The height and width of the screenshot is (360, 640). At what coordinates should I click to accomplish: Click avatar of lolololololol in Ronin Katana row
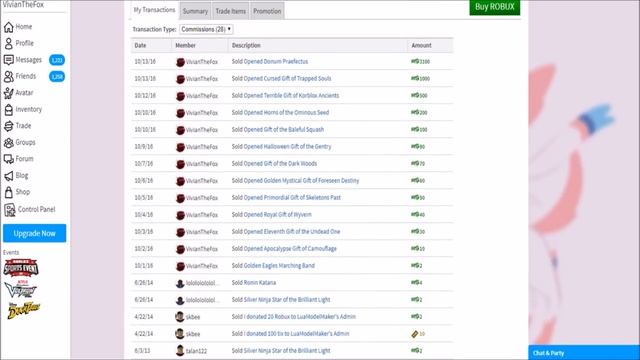tap(180, 283)
